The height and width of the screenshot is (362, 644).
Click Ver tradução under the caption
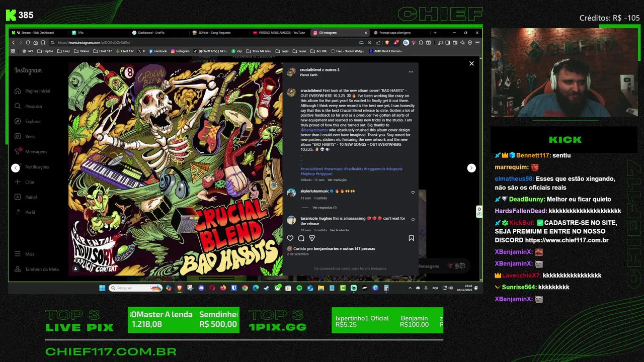337,179
